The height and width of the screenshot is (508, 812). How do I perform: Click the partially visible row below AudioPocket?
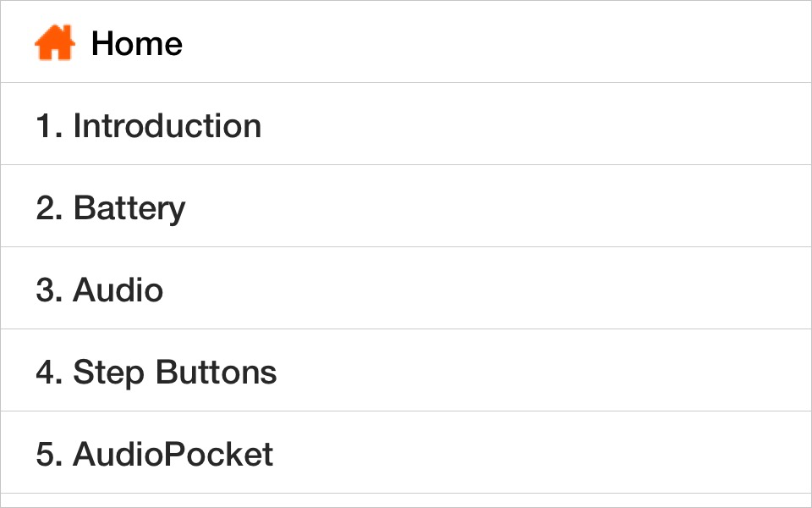[406, 500]
